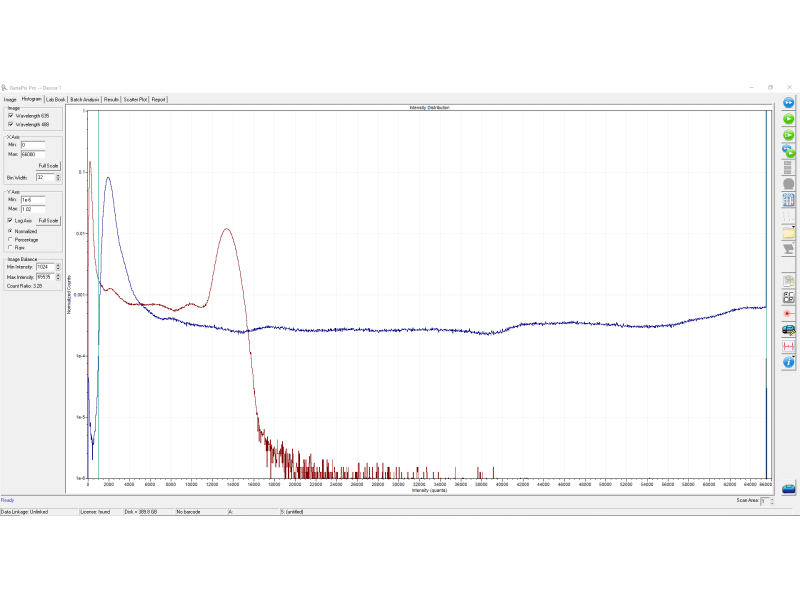The height and width of the screenshot is (600, 800).
Task: Click the red laser dot icon
Action: (788, 313)
